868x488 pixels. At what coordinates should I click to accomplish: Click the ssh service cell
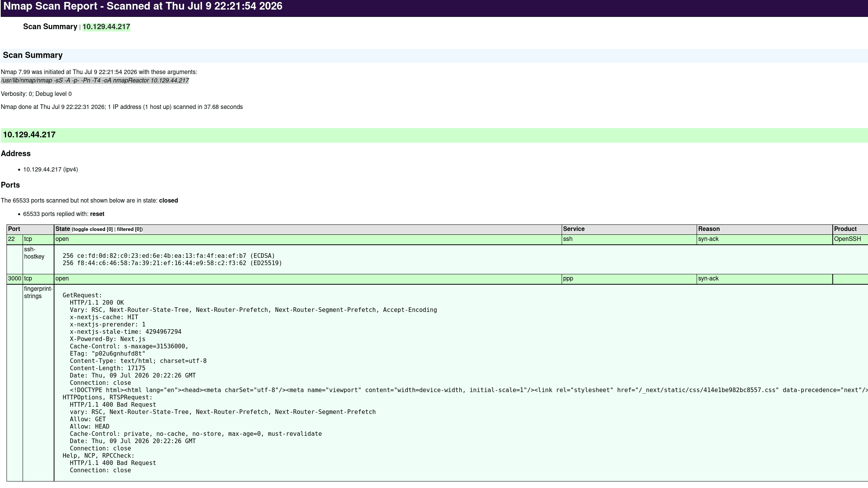pyautogui.click(x=629, y=239)
